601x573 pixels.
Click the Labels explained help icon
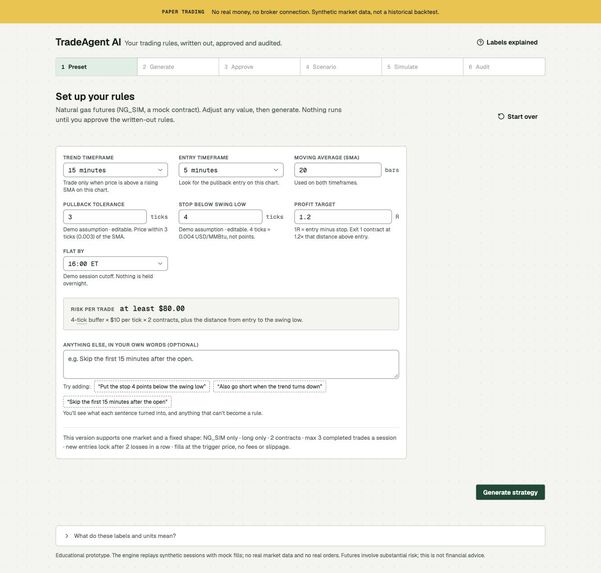[480, 42]
